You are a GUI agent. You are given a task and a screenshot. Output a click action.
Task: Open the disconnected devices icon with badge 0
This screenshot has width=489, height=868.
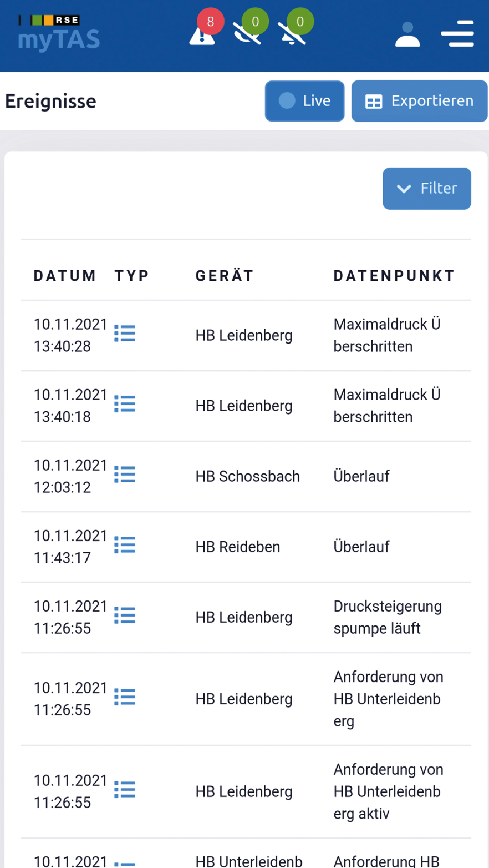pyautogui.click(x=248, y=33)
